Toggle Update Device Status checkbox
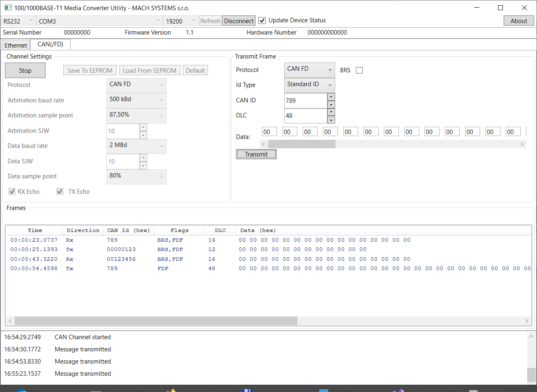This screenshot has height=392, width=537. pos(262,21)
